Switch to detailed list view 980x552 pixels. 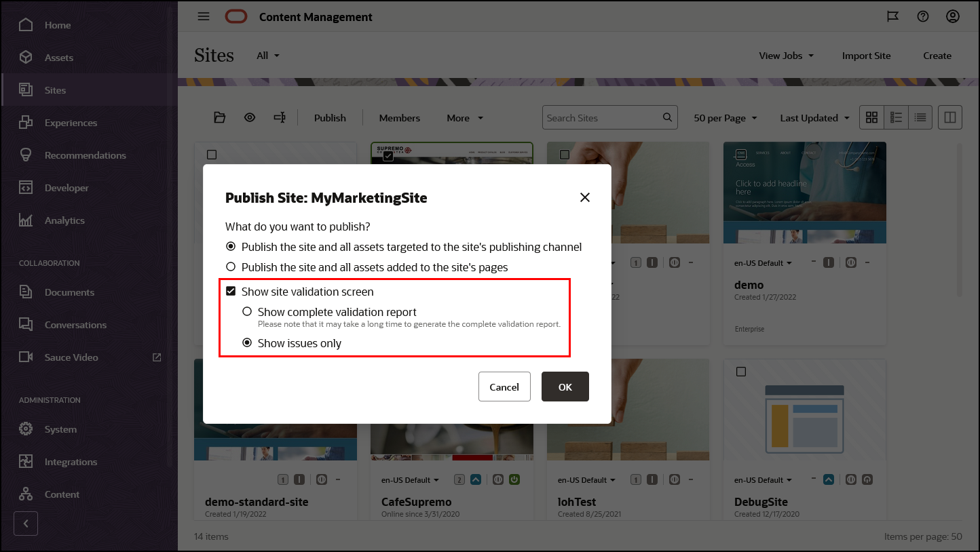click(x=896, y=118)
